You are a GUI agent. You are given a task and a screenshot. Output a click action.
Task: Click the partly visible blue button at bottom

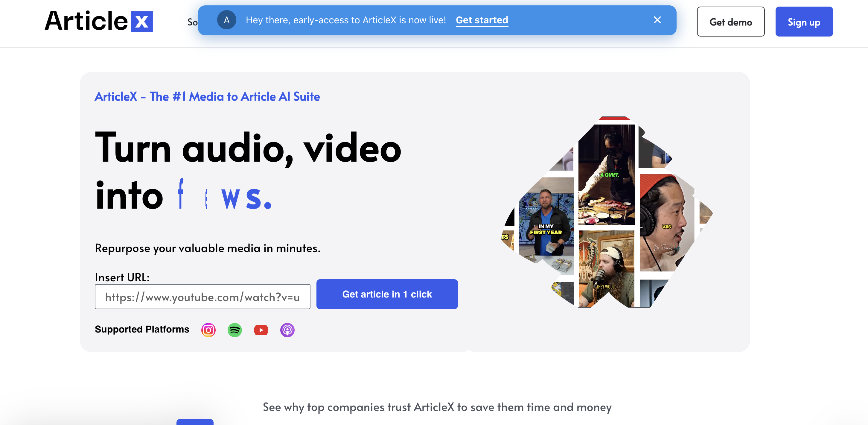[195, 422]
